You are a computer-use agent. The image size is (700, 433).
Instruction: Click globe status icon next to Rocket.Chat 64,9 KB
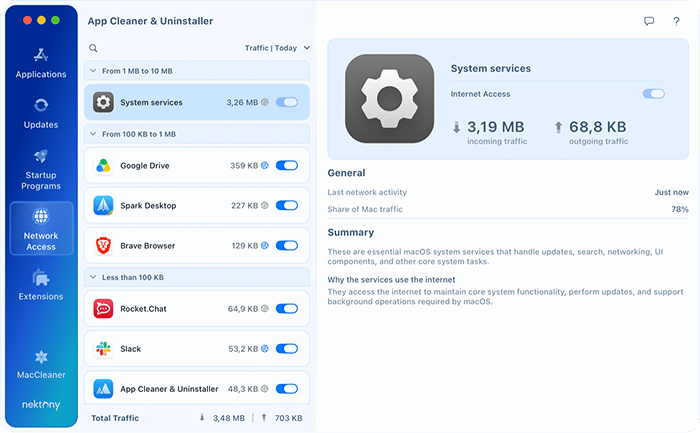click(x=265, y=308)
